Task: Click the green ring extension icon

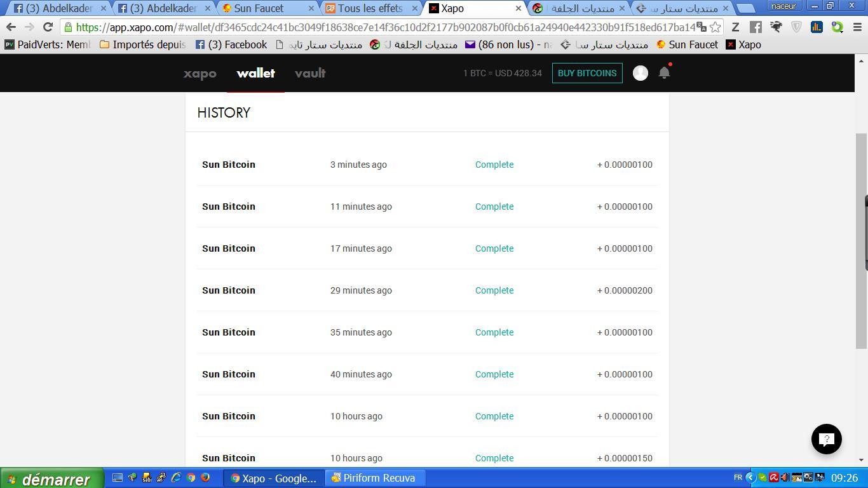Action: 837,27
